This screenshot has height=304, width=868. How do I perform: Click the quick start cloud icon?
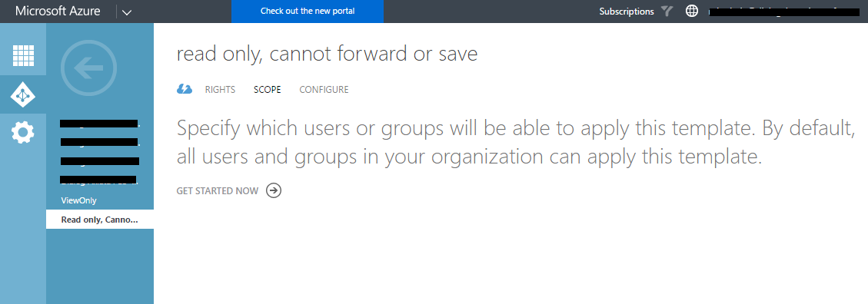click(185, 89)
